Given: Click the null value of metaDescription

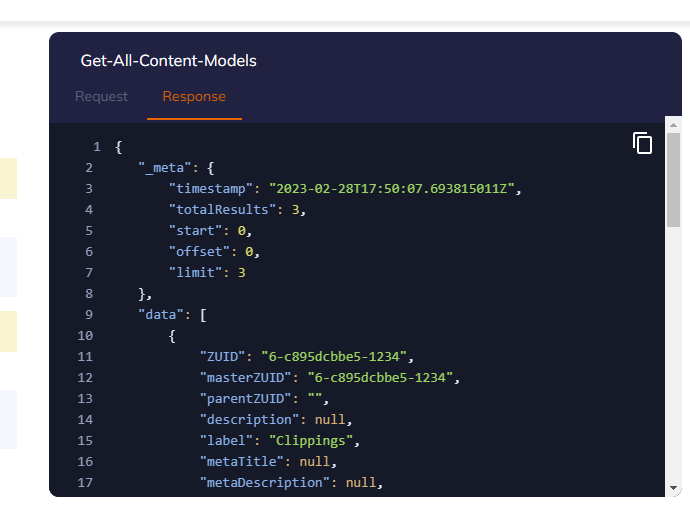Looking at the screenshot, I should (x=361, y=483).
